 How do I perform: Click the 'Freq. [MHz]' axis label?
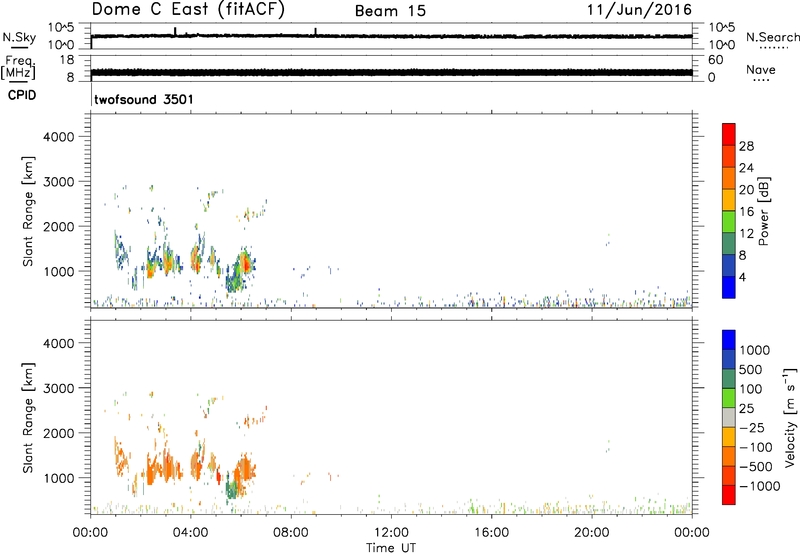point(19,68)
